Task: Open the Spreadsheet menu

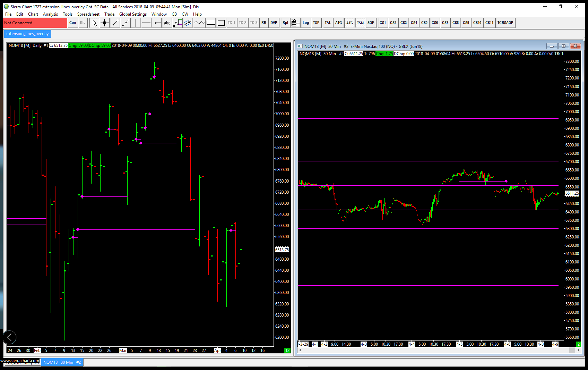Action: 88,14
